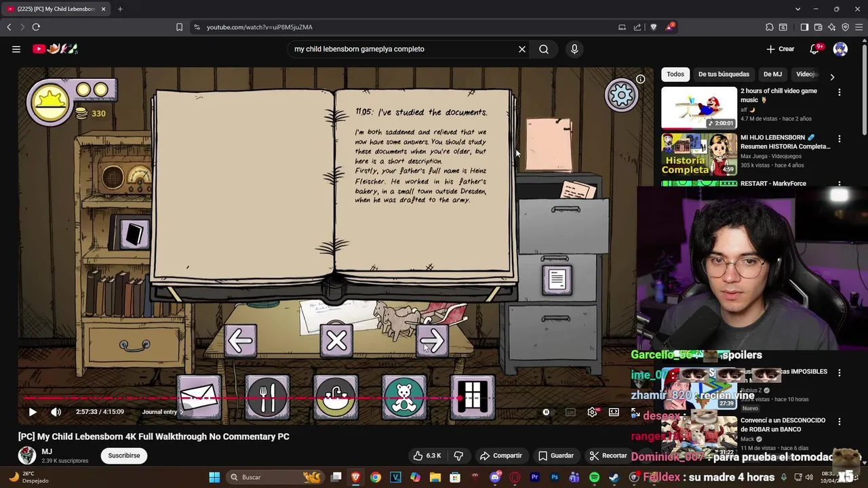
Task: Open Windows Start menu
Action: (214, 477)
